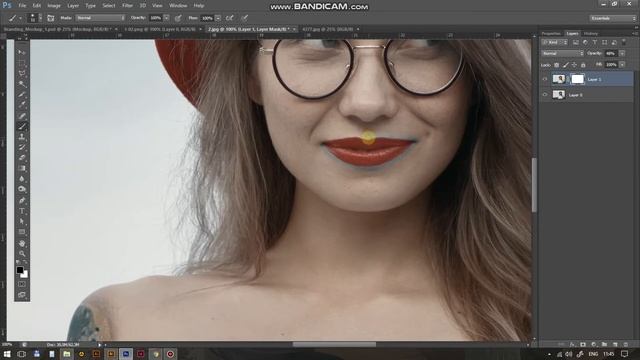
Task: Open the Filter menu
Action: pyautogui.click(x=127, y=6)
